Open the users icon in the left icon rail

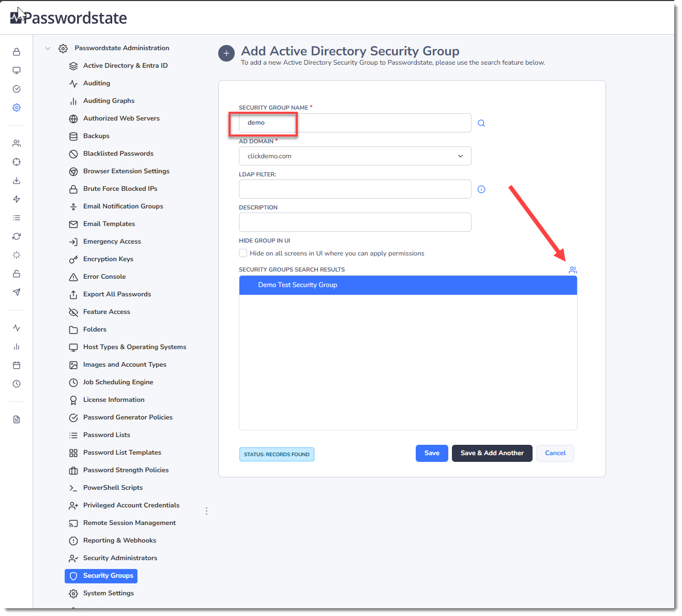(x=17, y=143)
